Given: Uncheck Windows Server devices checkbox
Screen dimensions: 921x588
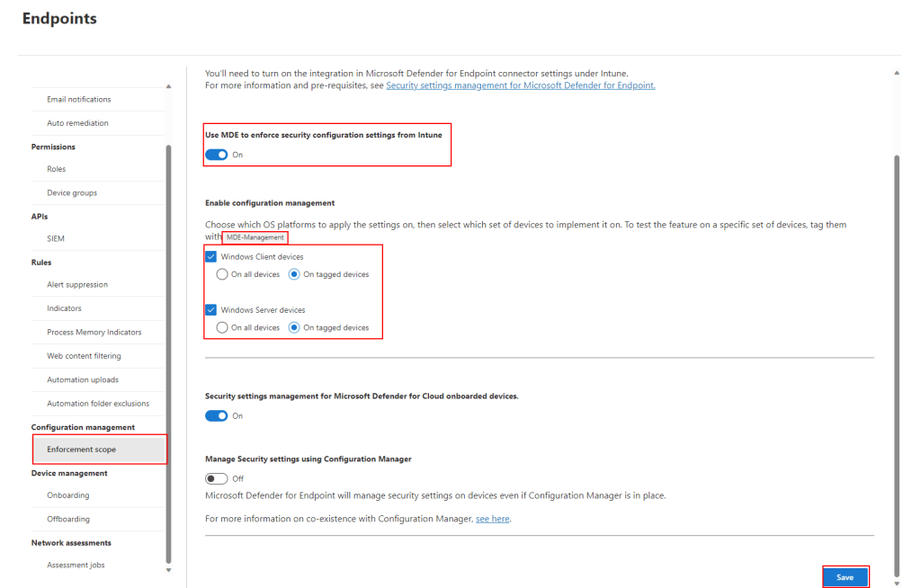Looking at the screenshot, I should pos(211,310).
